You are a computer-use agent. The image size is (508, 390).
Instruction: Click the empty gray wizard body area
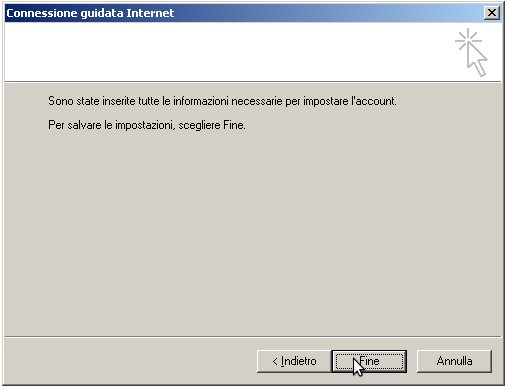(253, 230)
